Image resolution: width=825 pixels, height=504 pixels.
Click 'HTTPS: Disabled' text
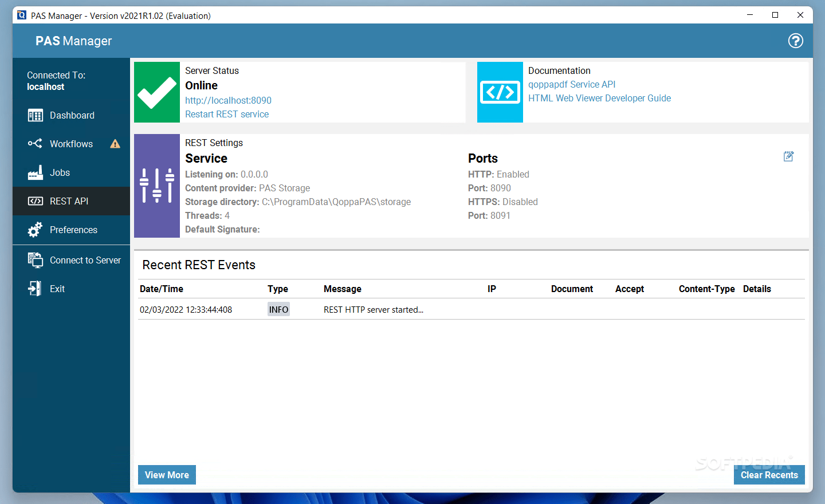(503, 202)
